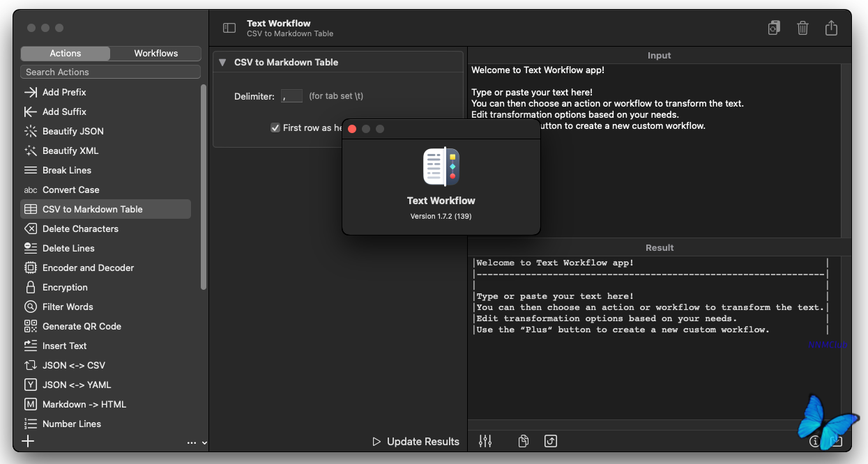
Task: Click the Delimiter input field
Action: pos(292,96)
